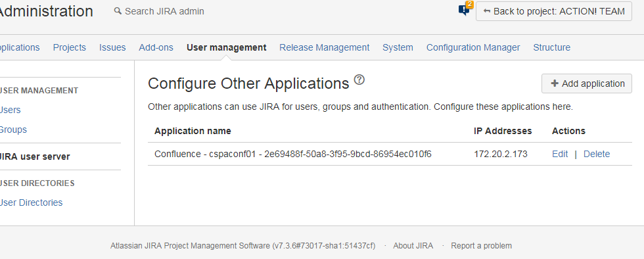
Task: Switch to the Add-ons tab
Action: [x=156, y=48]
